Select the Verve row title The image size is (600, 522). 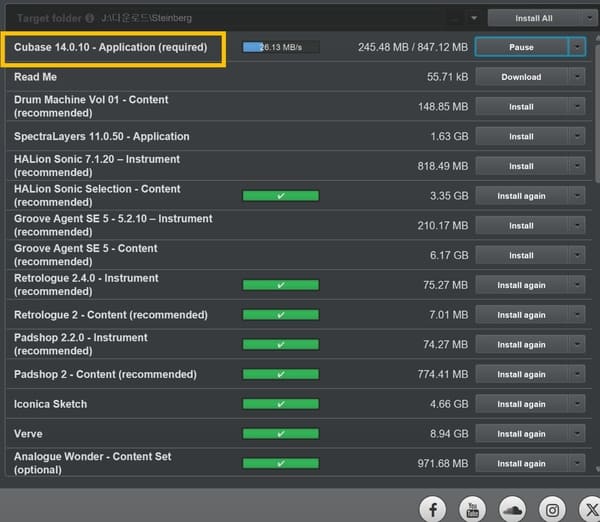click(28, 434)
